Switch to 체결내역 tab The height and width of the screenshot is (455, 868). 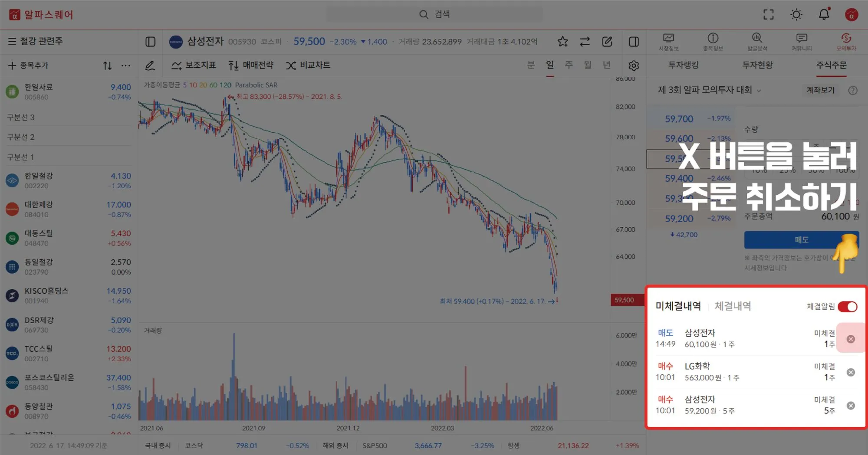pos(733,306)
